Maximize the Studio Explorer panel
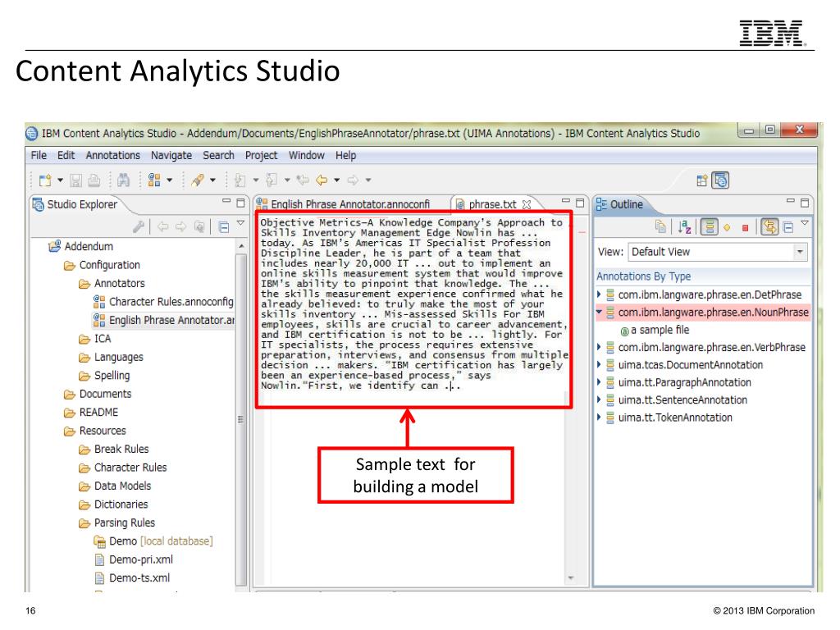Screen dimensions: 840x630 (x=240, y=203)
